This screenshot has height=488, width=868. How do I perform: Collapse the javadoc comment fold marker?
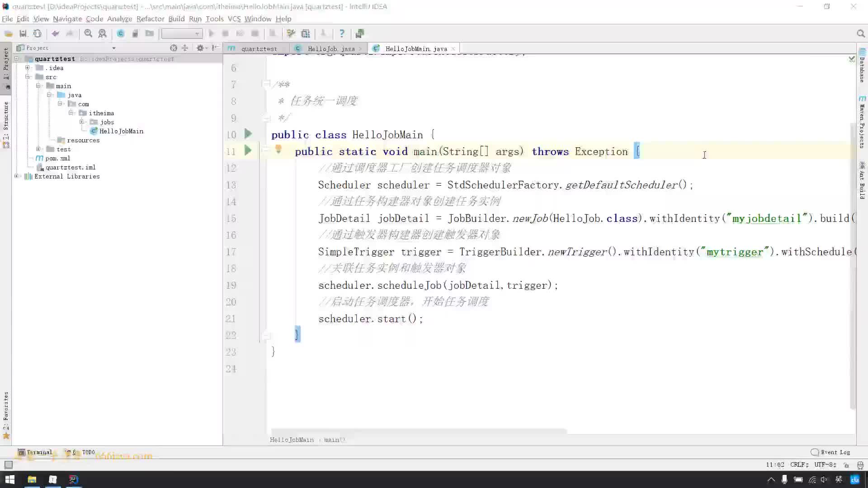click(266, 84)
